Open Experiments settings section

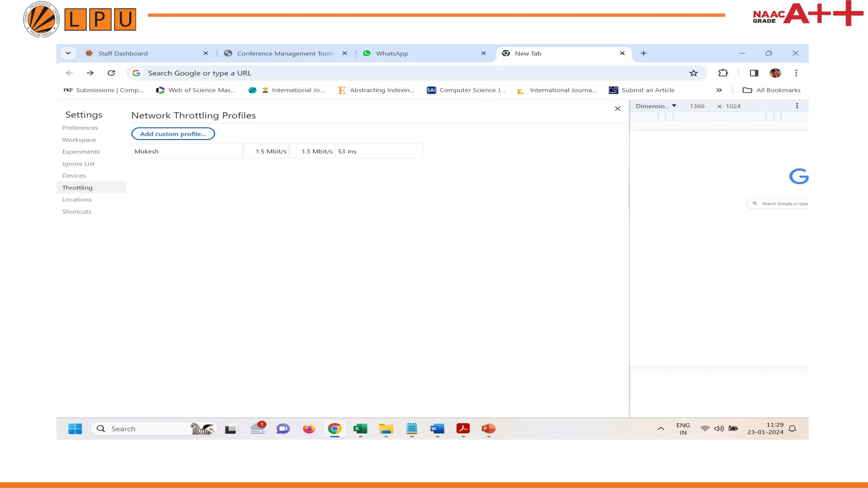(81, 152)
